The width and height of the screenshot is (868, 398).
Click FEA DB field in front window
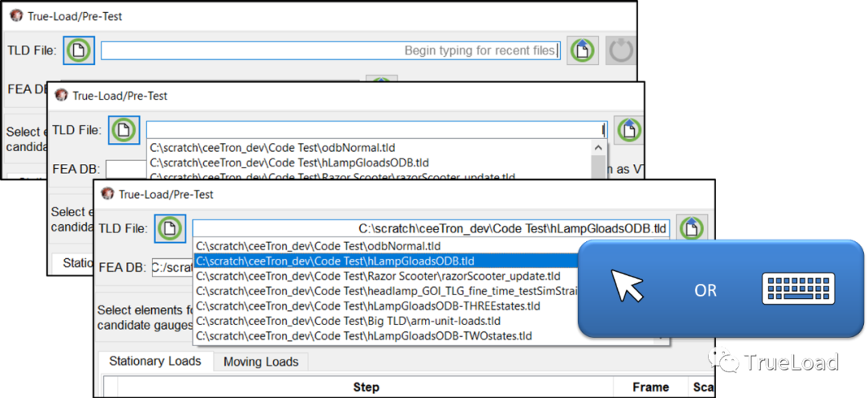coord(172,268)
